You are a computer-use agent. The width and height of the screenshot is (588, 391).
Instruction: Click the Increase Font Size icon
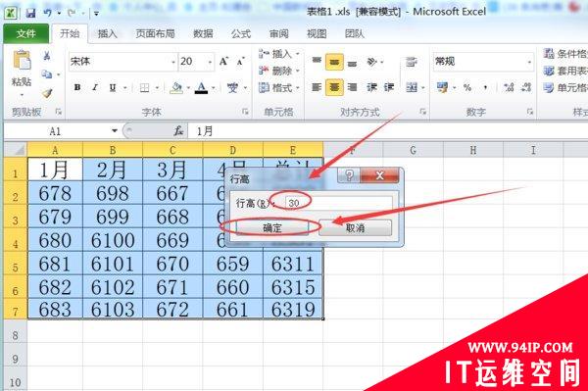tap(224, 62)
